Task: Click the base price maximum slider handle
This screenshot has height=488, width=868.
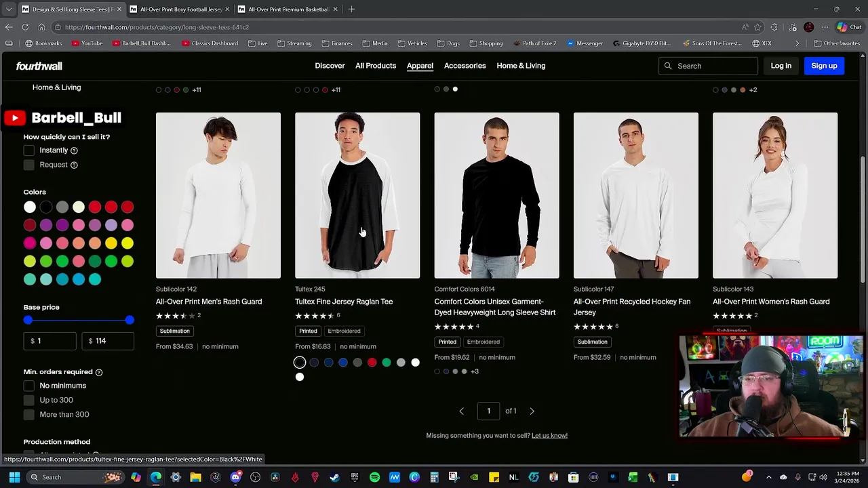Action: [130, 320]
